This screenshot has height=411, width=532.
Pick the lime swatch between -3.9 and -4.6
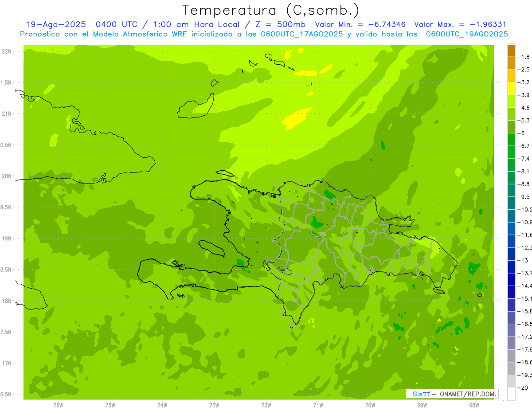pos(511,101)
